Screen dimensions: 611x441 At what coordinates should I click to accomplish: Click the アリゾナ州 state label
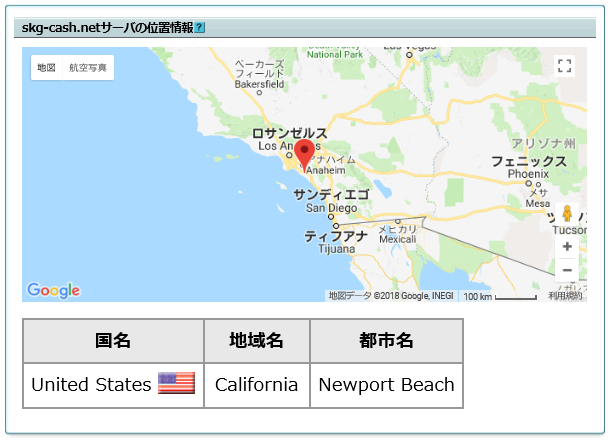(543, 144)
